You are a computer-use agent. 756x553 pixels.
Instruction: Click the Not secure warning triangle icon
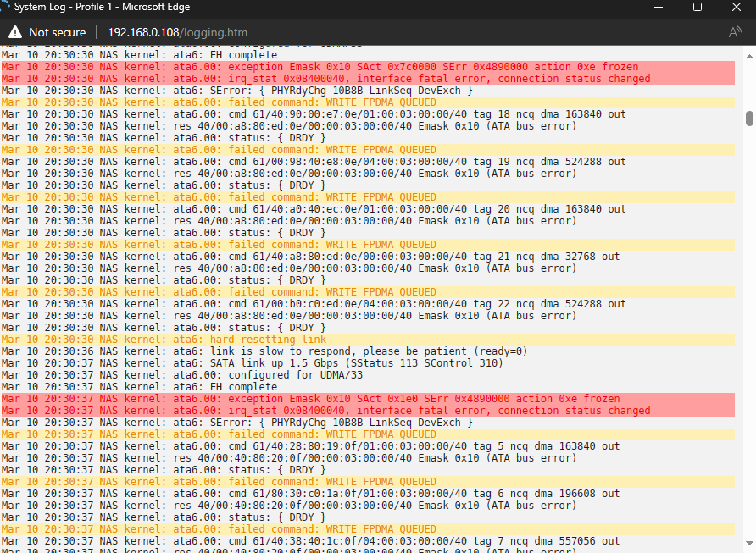tap(15, 32)
